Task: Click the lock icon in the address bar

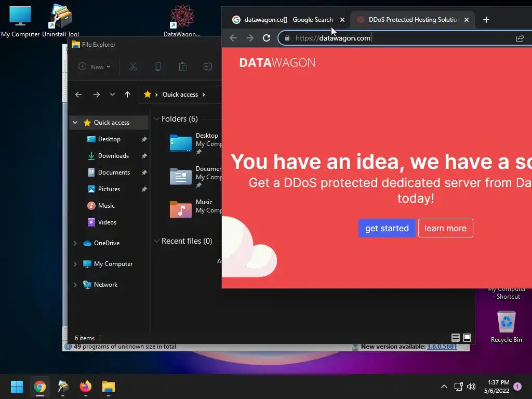Action: click(x=287, y=38)
